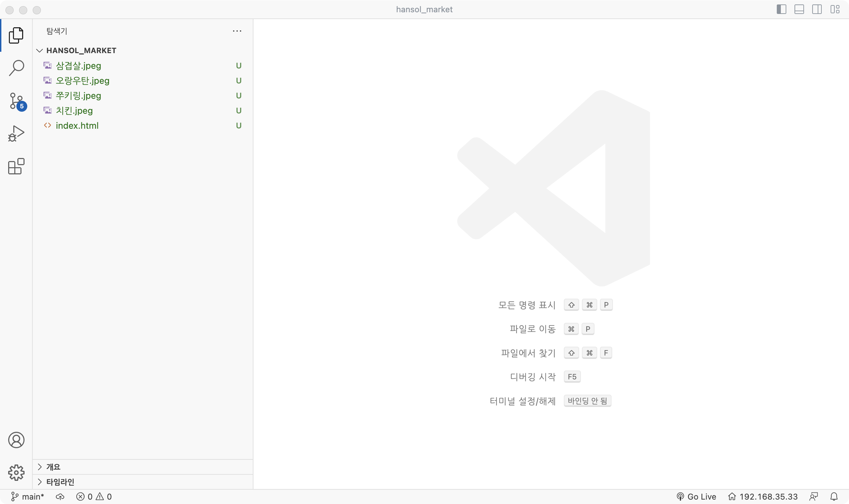Image resolution: width=849 pixels, height=504 pixels.
Task: Click image icon beside 치킨.jpeg
Action: click(x=48, y=110)
